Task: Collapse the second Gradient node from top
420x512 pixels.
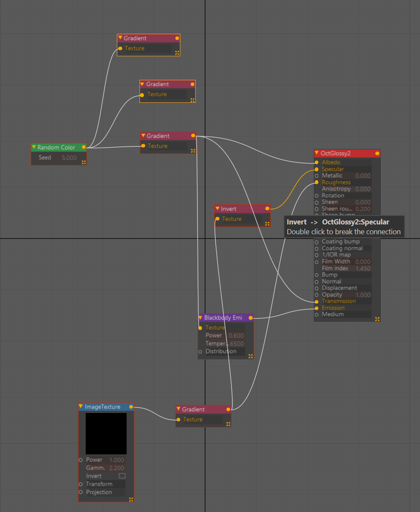Action: tap(142, 84)
